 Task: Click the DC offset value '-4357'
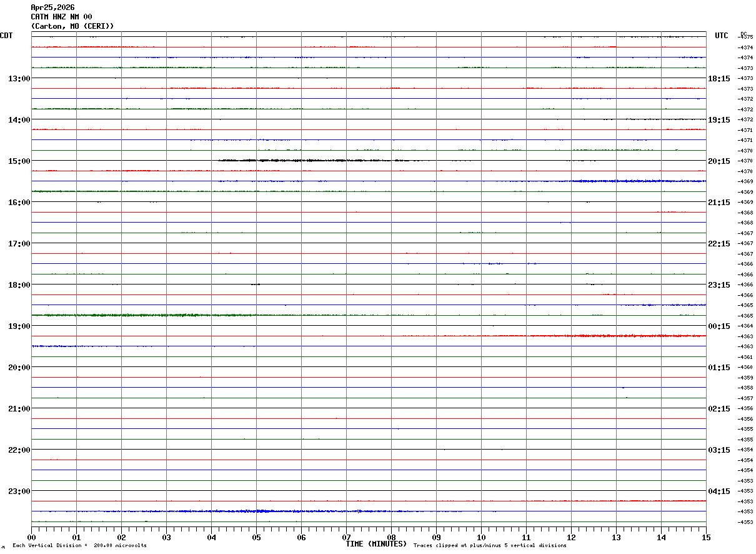coord(746,398)
